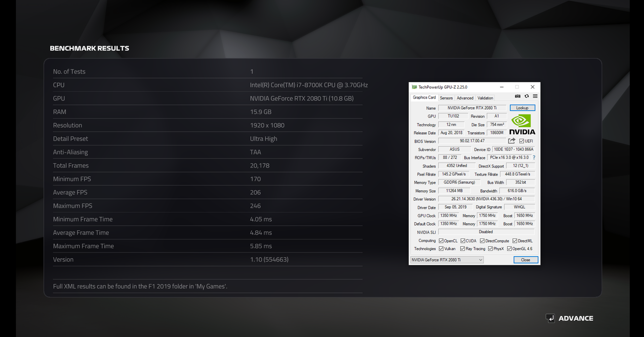
Task: Click the Pixel Fillrate 145.2 GPixel/s field
Action: click(x=454, y=175)
